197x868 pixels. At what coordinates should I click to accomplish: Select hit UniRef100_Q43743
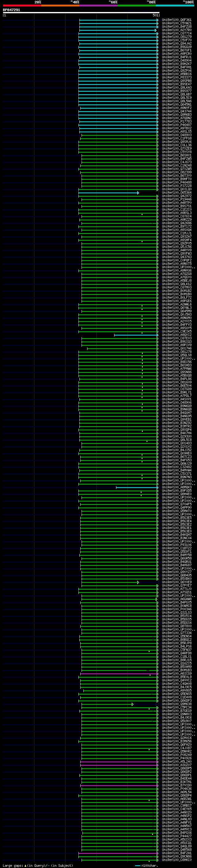[x=176, y=257]
